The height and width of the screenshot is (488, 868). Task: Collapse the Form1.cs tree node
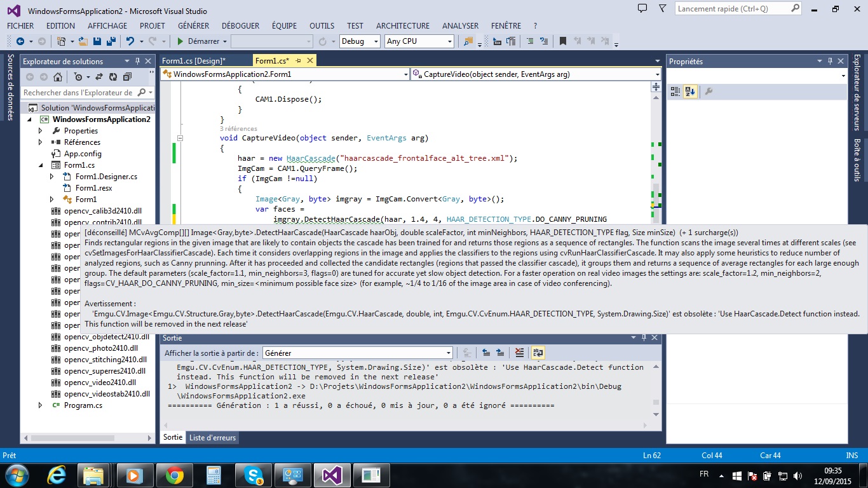(x=41, y=165)
